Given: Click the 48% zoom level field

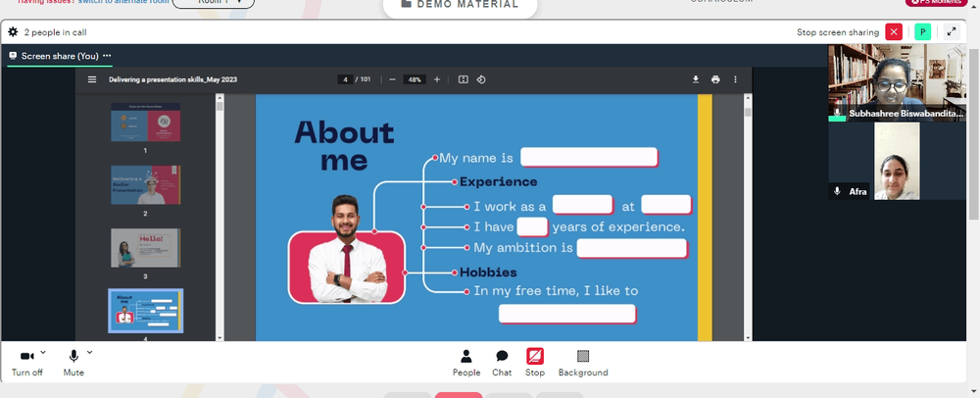Looking at the screenshot, I should 414,79.
